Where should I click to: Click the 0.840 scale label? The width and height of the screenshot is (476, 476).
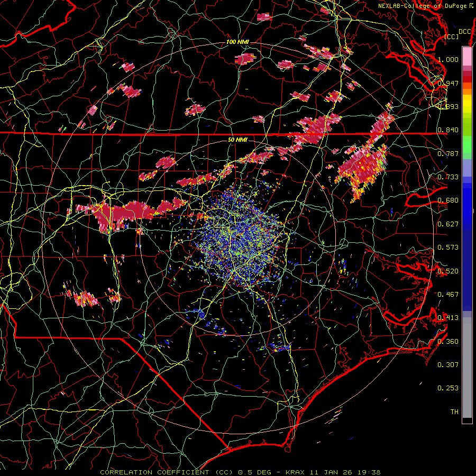tap(448, 130)
